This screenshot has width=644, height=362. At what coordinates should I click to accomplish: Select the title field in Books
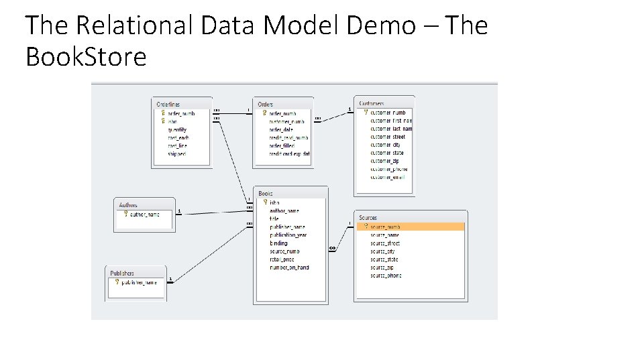[x=274, y=219]
